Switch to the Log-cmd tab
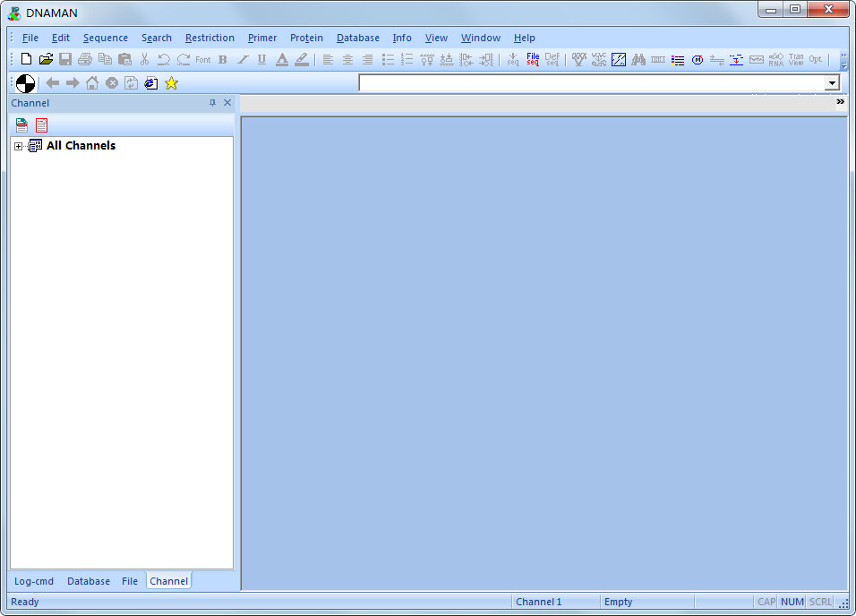The height and width of the screenshot is (616, 856). click(34, 581)
